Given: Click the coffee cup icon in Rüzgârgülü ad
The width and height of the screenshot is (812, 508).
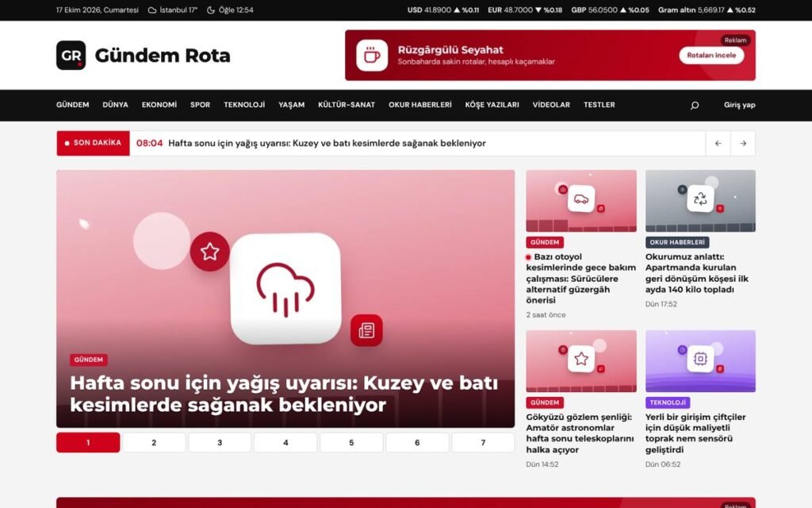Looking at the screenshot, I should pos(372,55).
